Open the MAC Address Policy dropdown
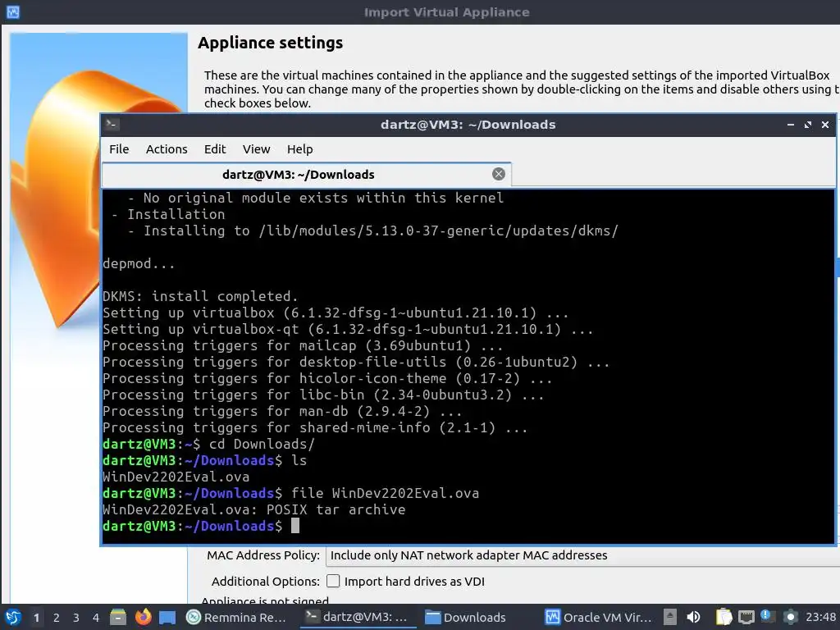 582,555
